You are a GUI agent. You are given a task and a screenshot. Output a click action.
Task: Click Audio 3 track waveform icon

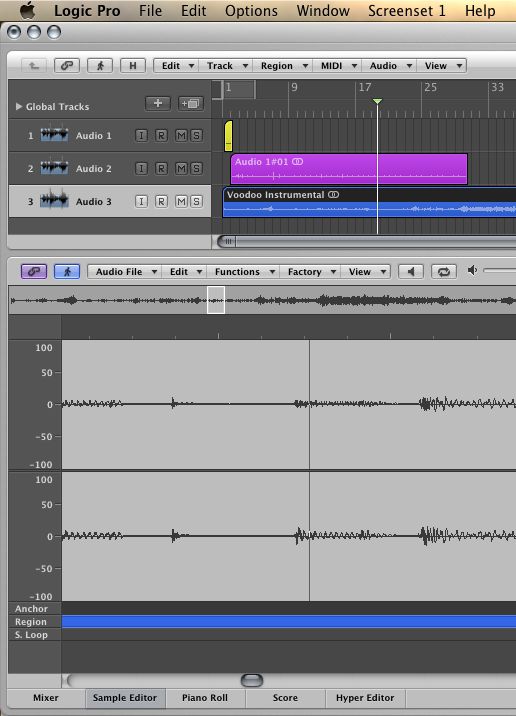click(x=54, y=201)
